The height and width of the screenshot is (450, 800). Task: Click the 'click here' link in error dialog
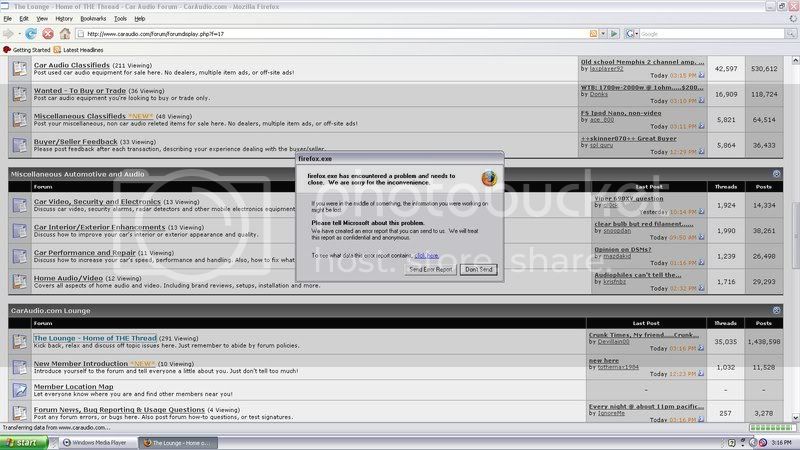[427, 256]
